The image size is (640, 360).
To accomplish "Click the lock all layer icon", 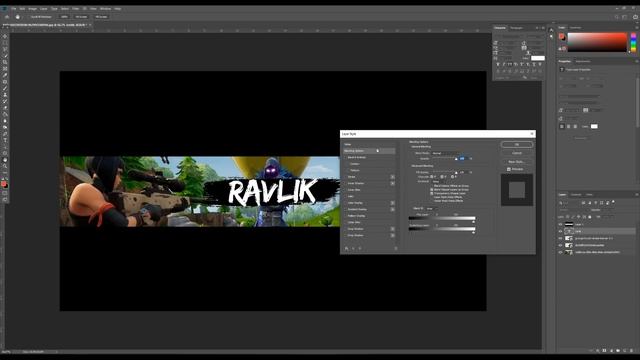I will point(589,217).
